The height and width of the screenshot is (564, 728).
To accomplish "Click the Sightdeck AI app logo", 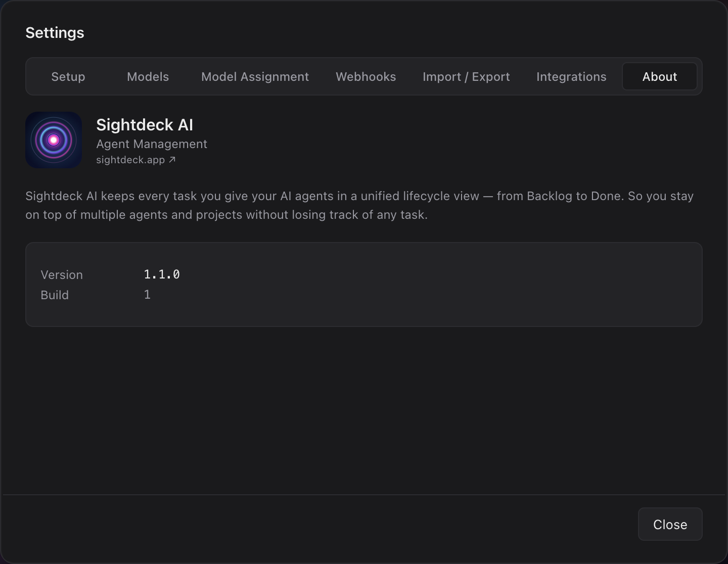I will pos(54,140).
